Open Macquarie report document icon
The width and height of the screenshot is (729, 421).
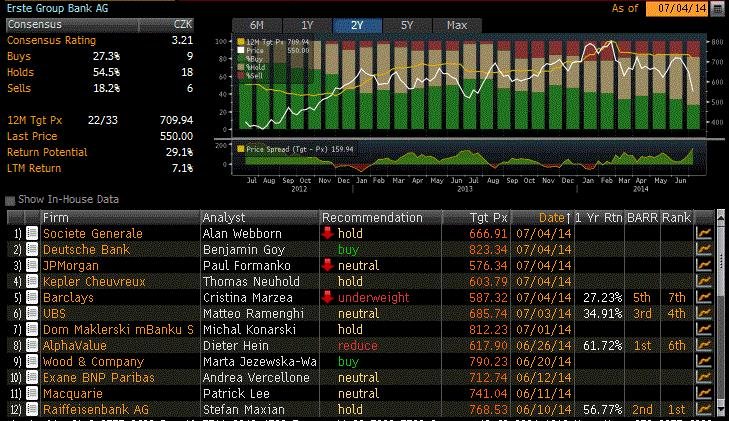click(32, 394)
